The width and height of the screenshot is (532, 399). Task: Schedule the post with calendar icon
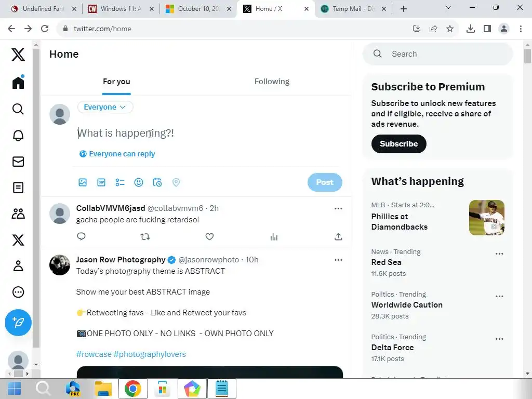point(157,182)
